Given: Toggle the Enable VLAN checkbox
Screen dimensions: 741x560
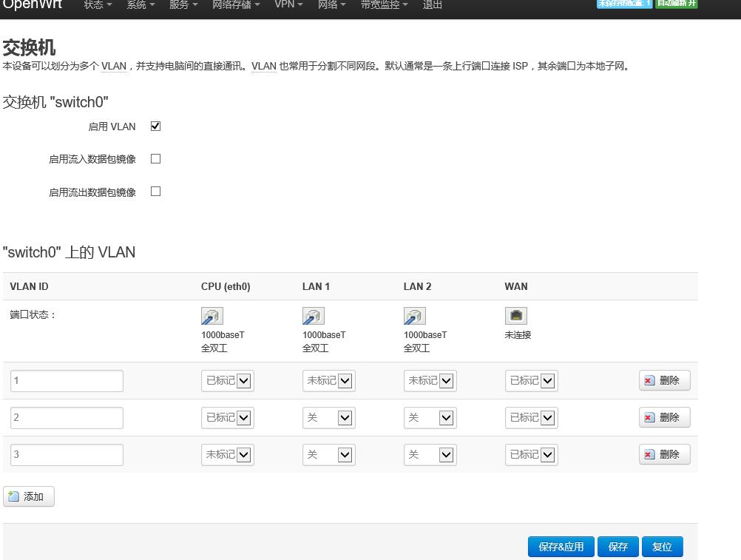Looking at the screenshot, I should pyautogui.click(x=155, y=126).
